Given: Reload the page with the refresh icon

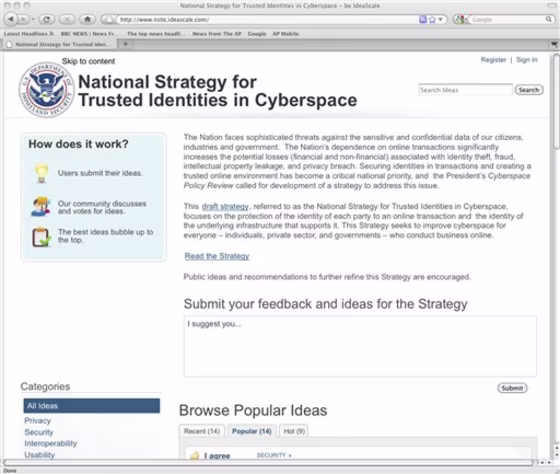Looking at the screenshot, I should (x=46, y=19).
